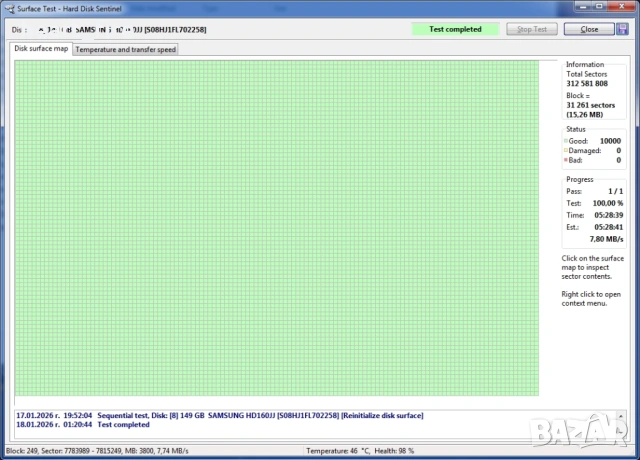Click the red Bad status swatch
This screenshot has height=460, width=640.
pos(565,160)
